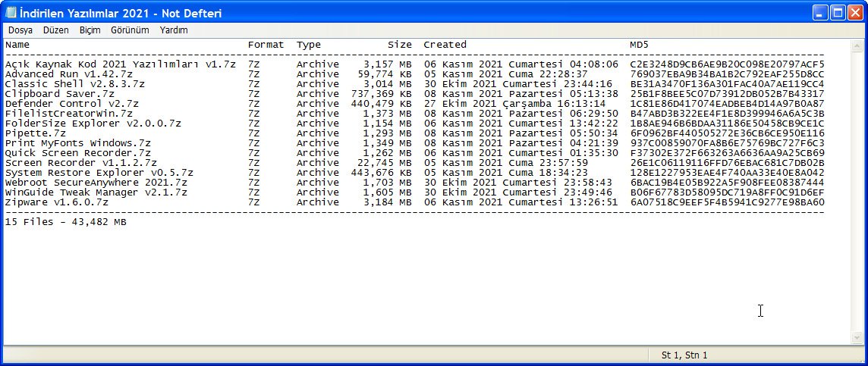The image size is (868, 366).
Task: Click MD5 hash 'BE31A3470F136A301FAC40A7AE119CC4'
Action: pyautogui.click(x=728, y=84)
